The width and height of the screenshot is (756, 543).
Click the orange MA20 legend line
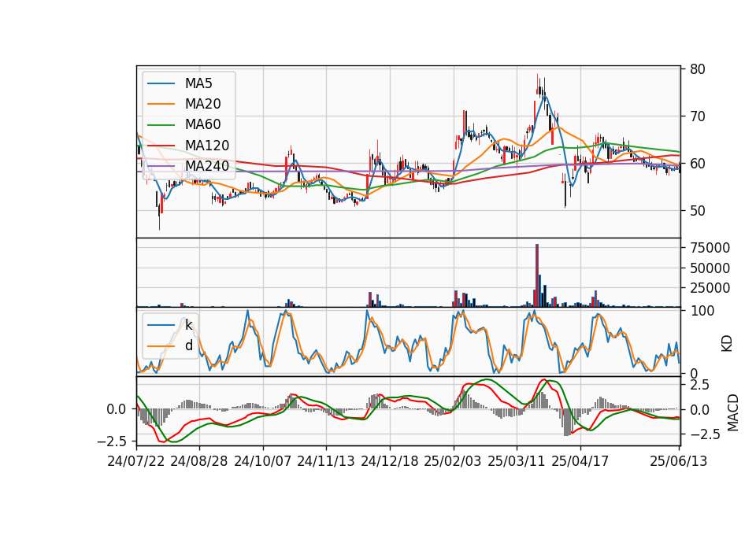(x=161, y=104)
